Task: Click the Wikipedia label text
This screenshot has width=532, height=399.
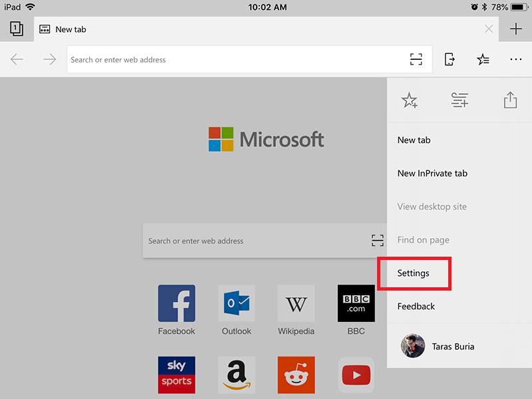Action: [296, 331]
